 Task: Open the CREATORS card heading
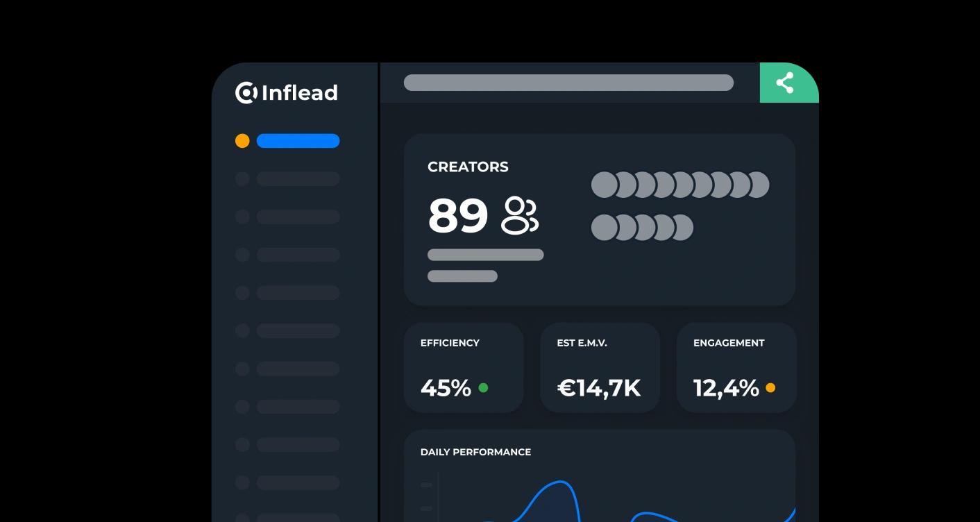coord(468,167)
